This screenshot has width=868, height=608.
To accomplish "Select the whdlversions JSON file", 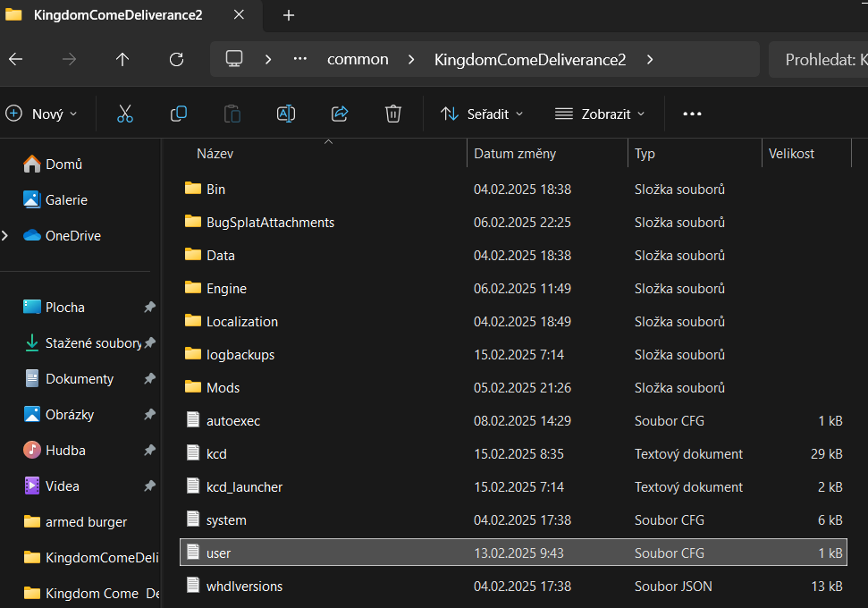I will [x=513, y=587].
